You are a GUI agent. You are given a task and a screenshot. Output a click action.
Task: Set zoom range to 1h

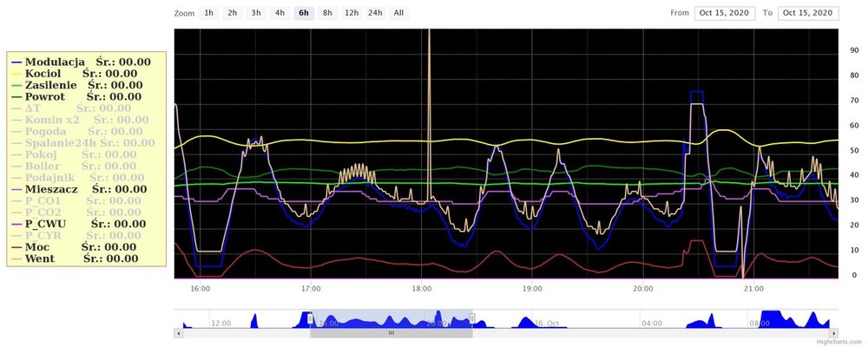208,13
